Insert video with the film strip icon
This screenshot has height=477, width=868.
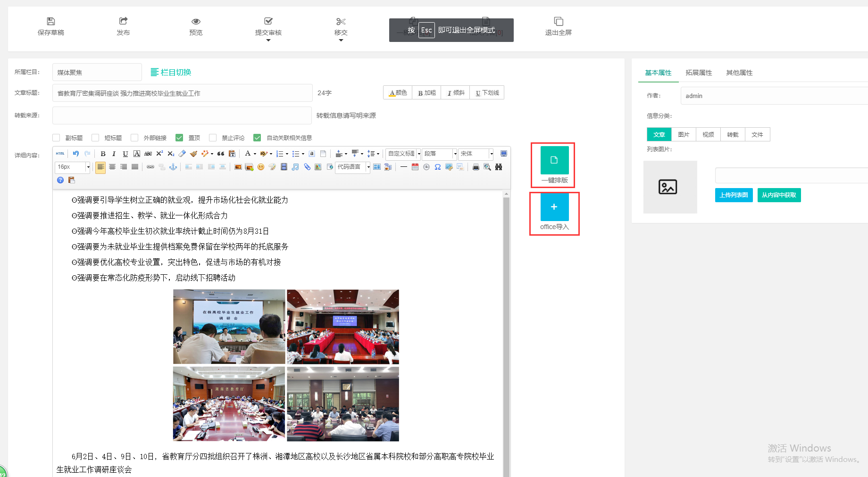click(x=284, y=167)
